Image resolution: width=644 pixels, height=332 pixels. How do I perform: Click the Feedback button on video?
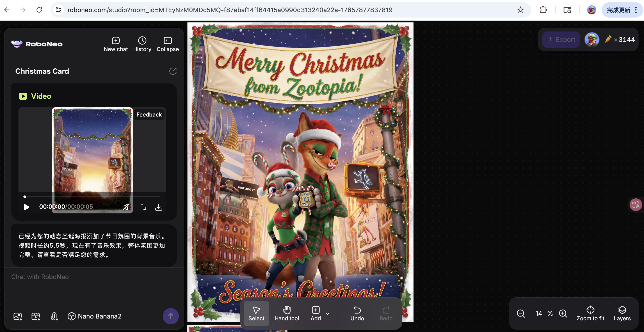pos(149,114)
